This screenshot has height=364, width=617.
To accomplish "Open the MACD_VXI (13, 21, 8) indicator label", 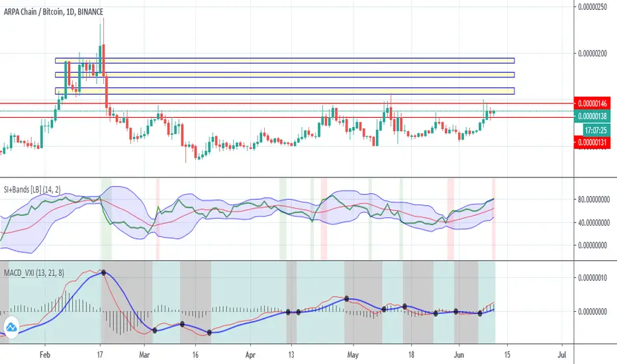I will click(34, 273).
